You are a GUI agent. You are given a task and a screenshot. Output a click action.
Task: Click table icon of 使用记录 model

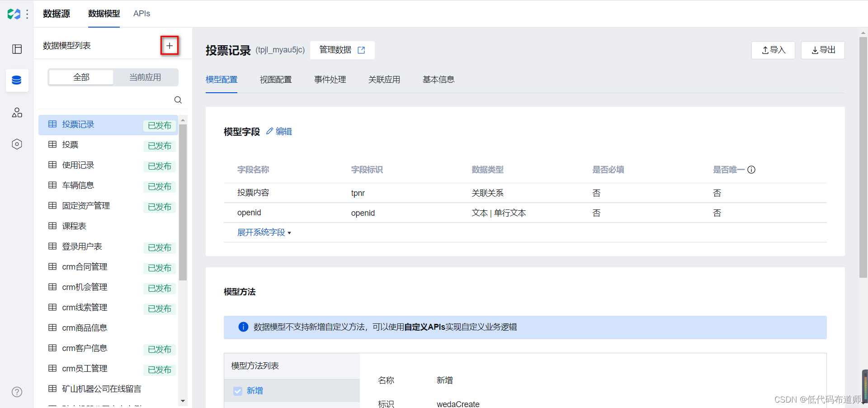(x=52, y=165)
